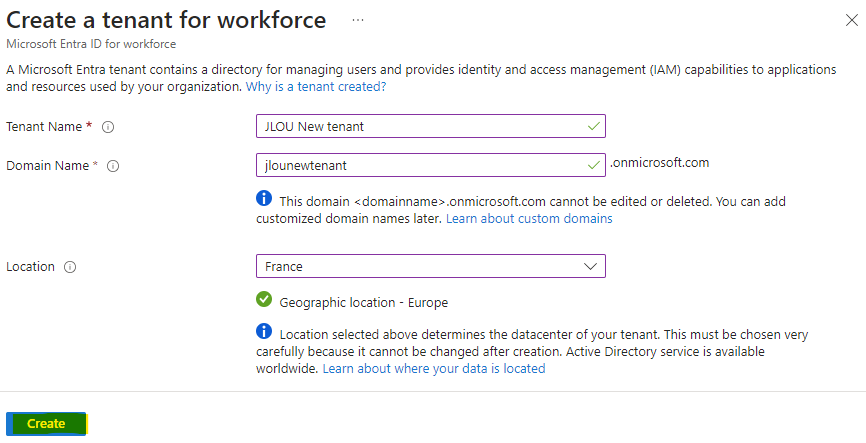Image resolution: width=866 pixels, height=443 pixels.
Task: Select the '.onmicrosoft.com' suffix text
Action: [659, 162]
